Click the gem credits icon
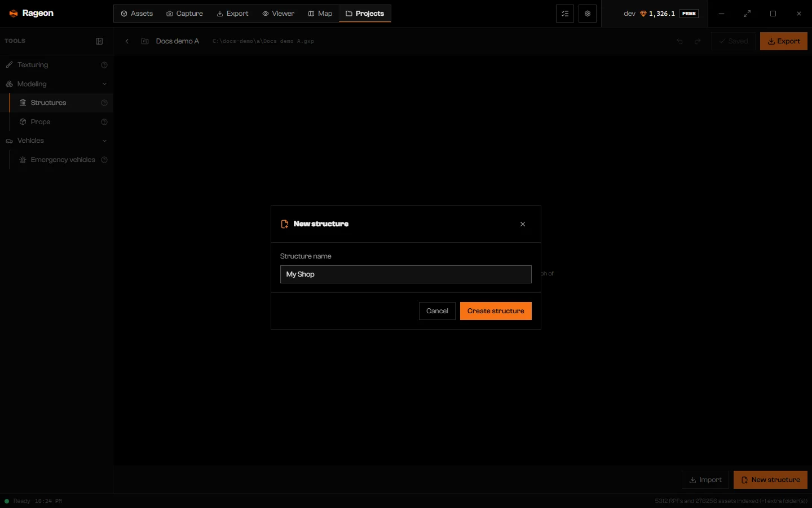The image size is (812, 508). point(643,14)
